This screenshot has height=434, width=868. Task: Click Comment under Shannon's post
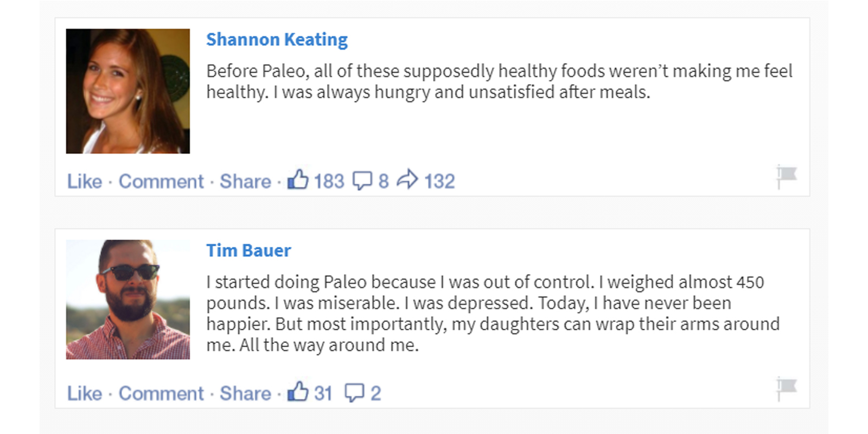click(x=161, y=181)
